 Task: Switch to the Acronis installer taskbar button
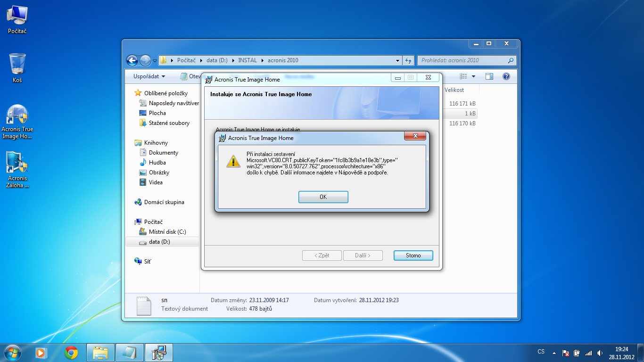coord(159,353)
